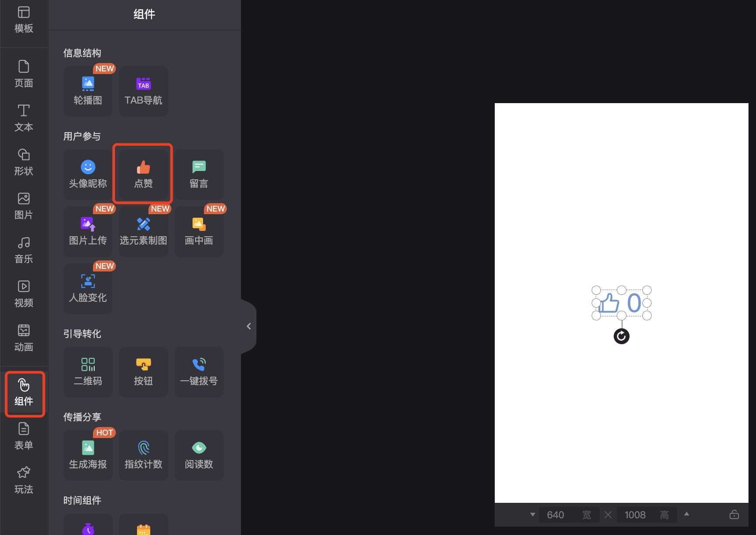Screen dimensions: 756x535
Task: Click the rotate handle below the like widget
Action: coord(622,336)
